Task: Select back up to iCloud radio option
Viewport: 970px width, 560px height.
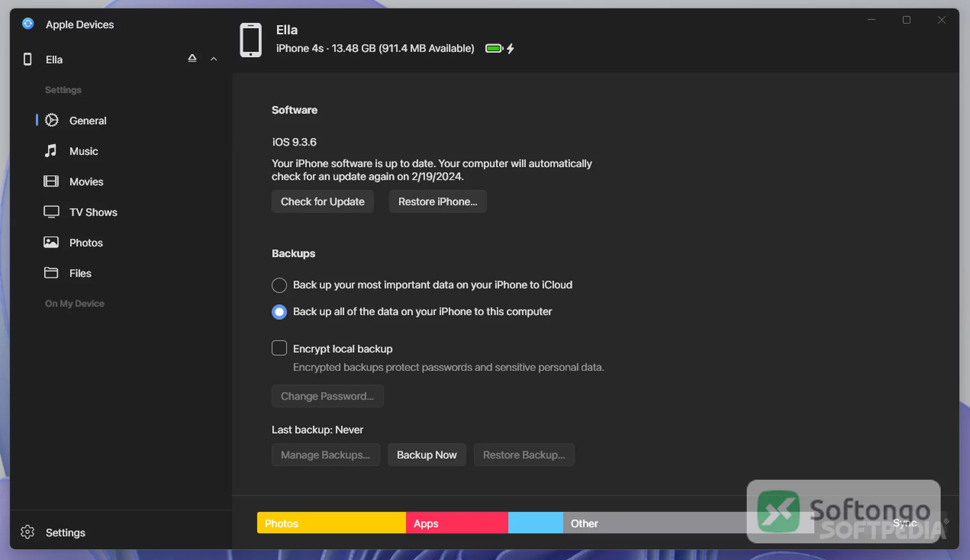Action: (x=279, y=285)
